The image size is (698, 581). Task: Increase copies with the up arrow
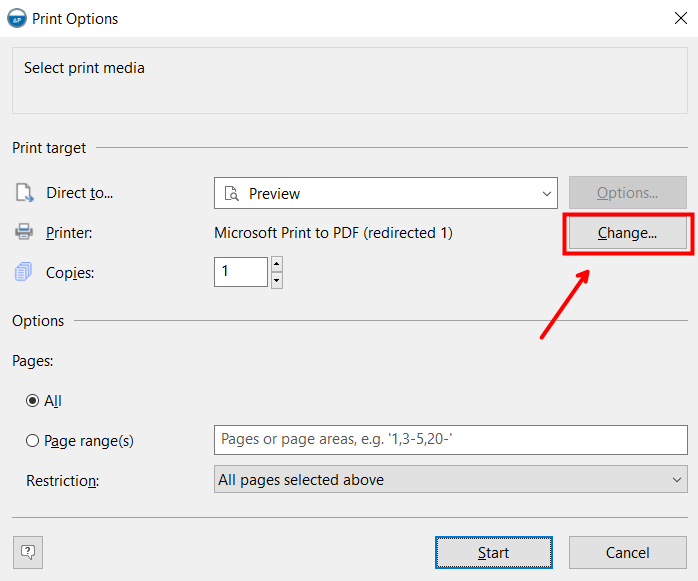pos(277,264)
